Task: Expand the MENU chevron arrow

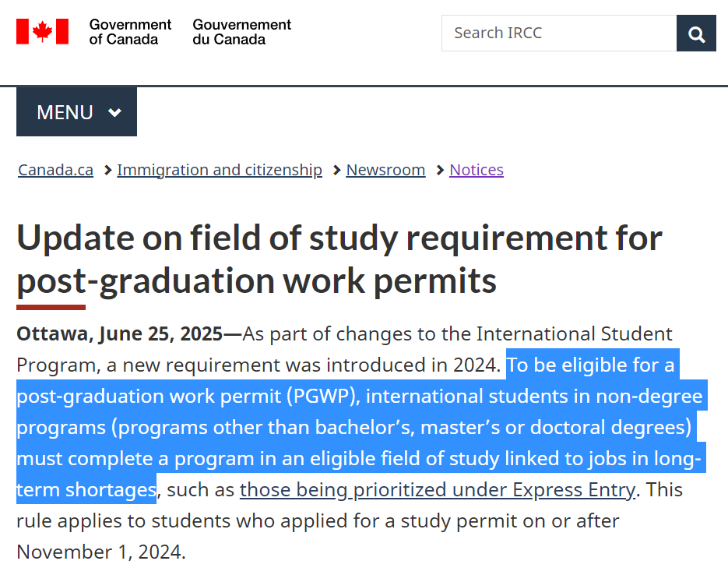Action: (114, 112)
